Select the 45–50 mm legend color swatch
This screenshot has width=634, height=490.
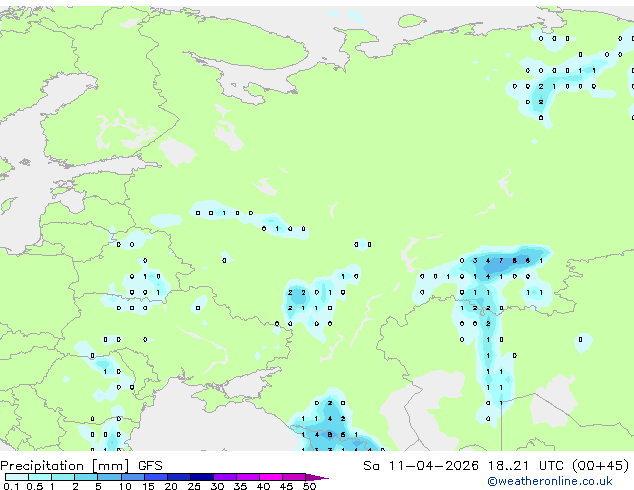coord(294,477)
